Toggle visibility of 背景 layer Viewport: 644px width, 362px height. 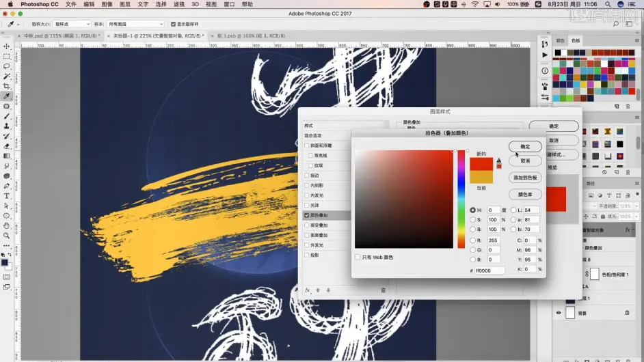coord(559,313)
